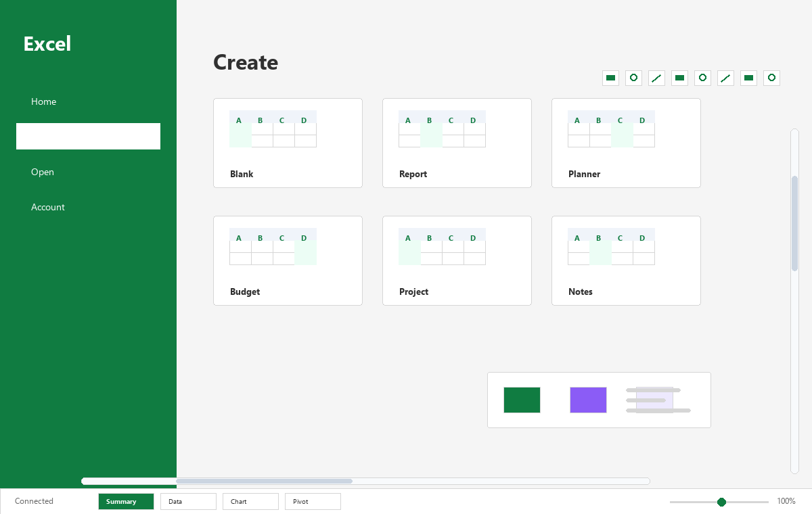Open the Pivot sheet tab

313,501
